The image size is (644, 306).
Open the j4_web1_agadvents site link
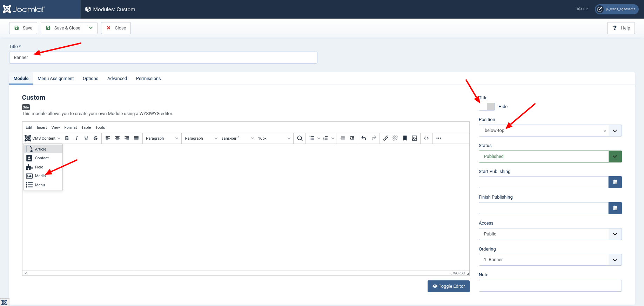(617, 9)
